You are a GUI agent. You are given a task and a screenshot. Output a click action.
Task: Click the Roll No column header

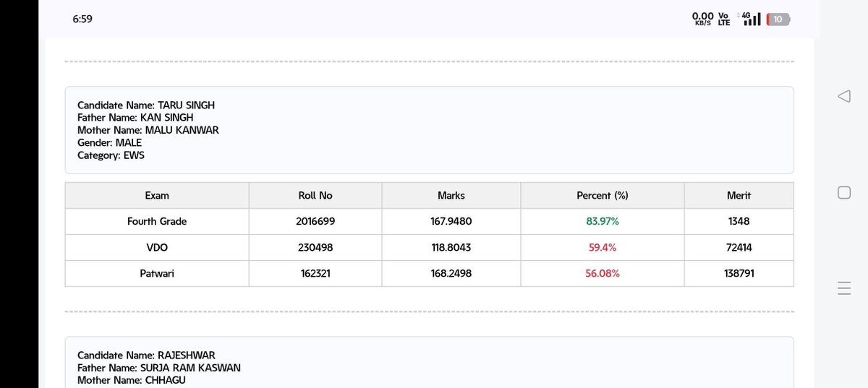coord(315,196)
